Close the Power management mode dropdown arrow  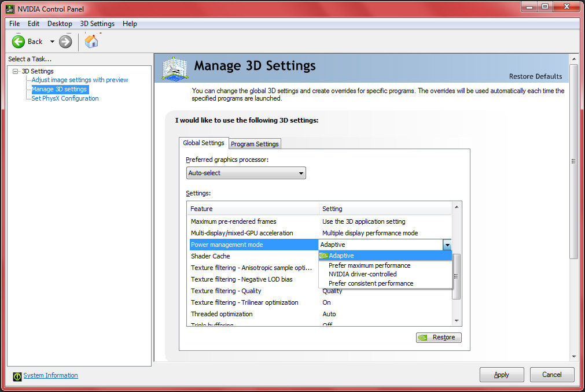[447, 245]
